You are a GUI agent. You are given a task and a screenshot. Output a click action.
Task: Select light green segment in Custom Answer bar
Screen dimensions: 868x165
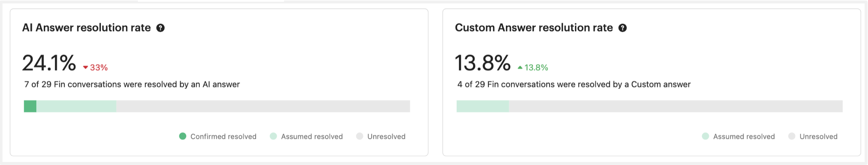[x=483, y=106]
